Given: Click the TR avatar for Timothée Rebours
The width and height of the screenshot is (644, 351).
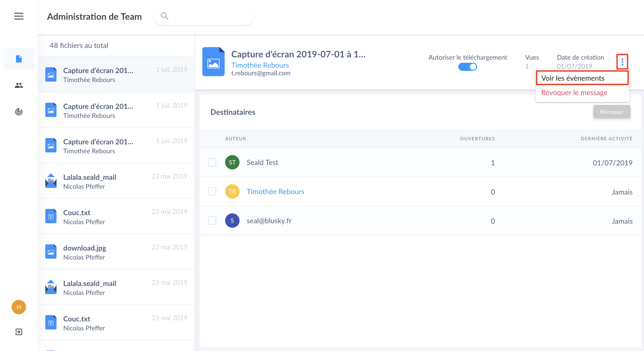Looking at the screenshot, I should 232,192.
